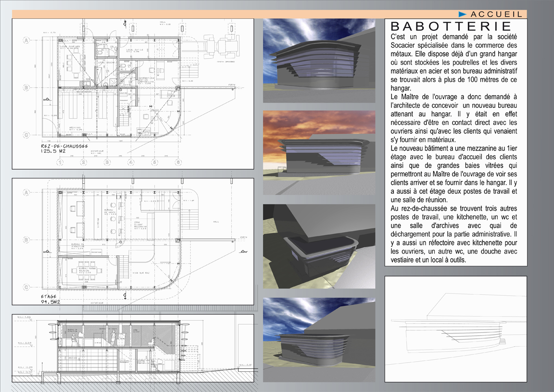Screen dimensions: 554x392
Task: Select the BABOTTERIE title heading
Action: (x=451, y=26)
